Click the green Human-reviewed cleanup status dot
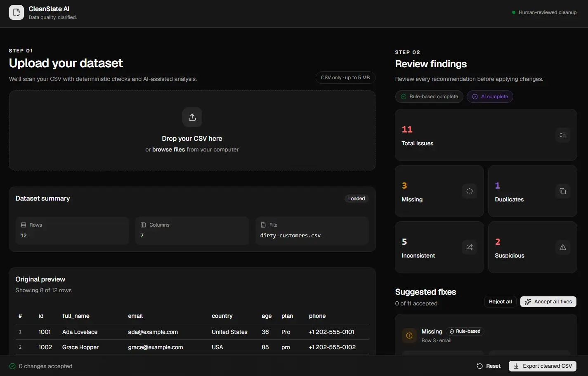 pos(514,12)
